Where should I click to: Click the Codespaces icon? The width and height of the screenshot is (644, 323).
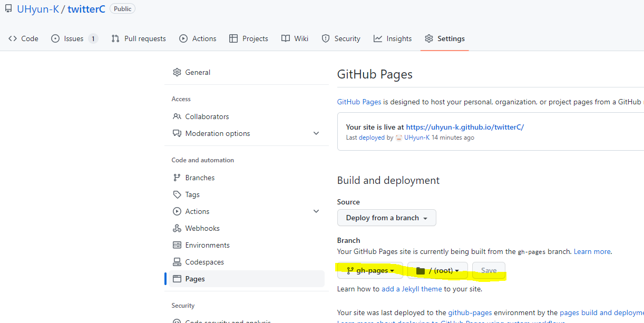(x=177, y=262)
